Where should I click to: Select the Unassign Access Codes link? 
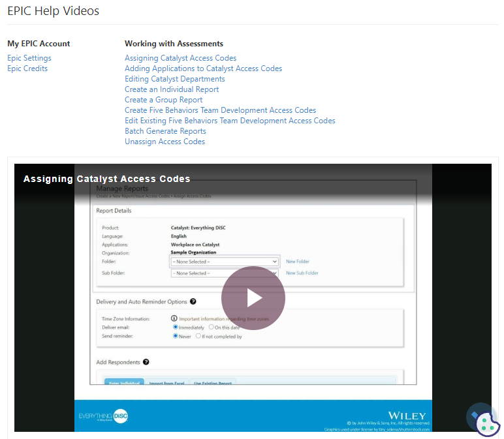point(165,142)
